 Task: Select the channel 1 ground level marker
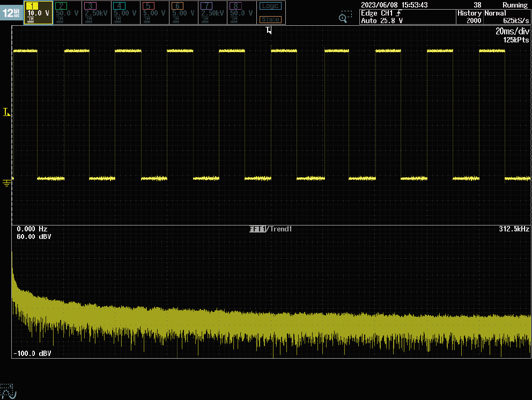coord(7,183)
